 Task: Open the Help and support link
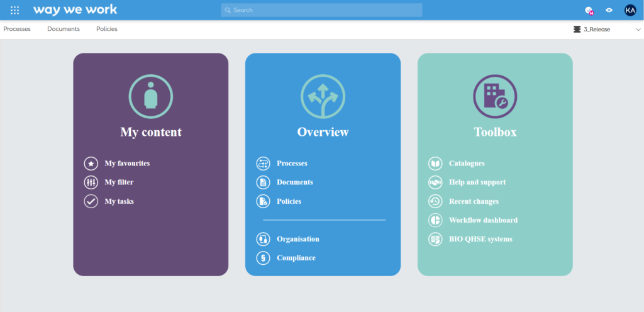[x=477, y=182]
